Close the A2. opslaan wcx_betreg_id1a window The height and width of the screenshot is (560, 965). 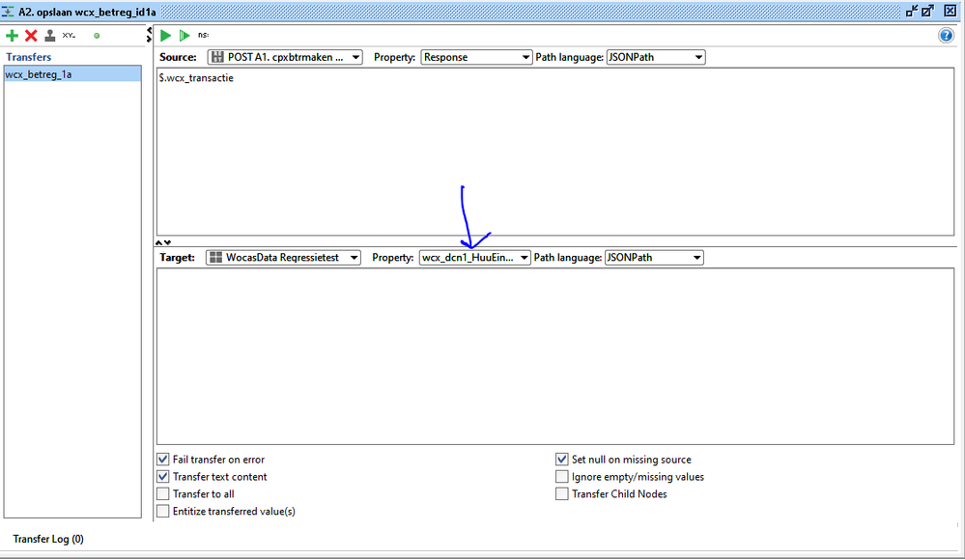tap(951, 11)
